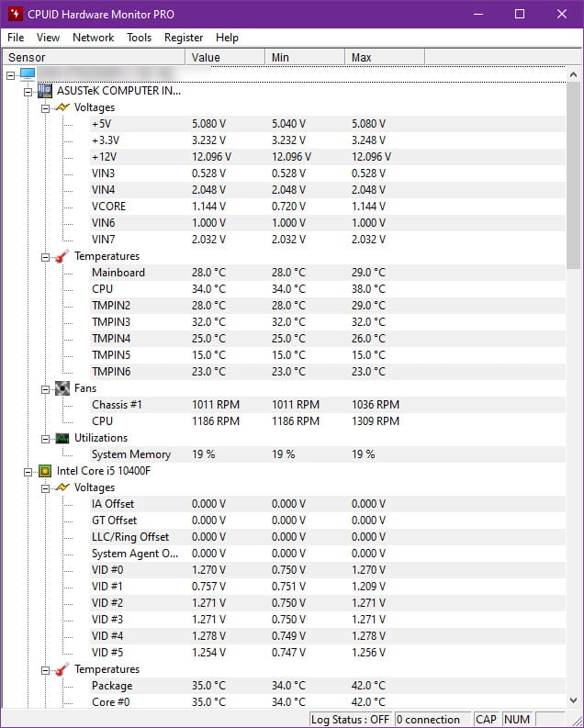Viewport: 584px width, 728px height.
Task: Select the Package temperature row
Action: point(328,686)
